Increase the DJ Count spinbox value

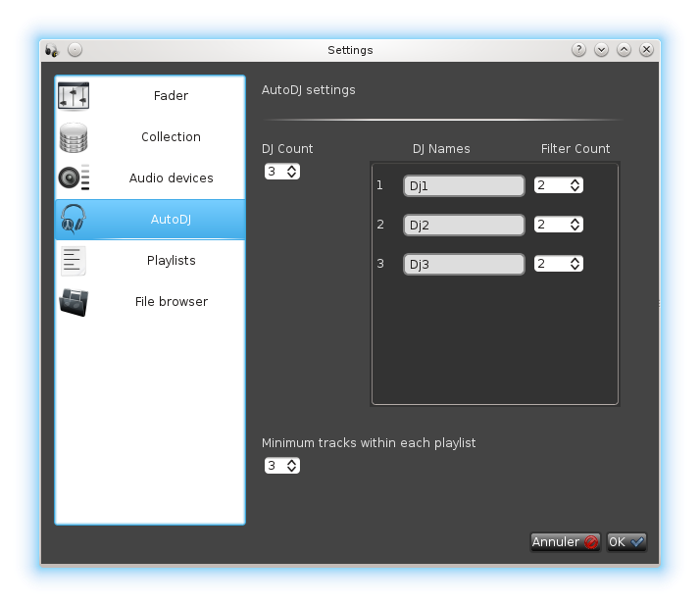click(x=291, y=168)
